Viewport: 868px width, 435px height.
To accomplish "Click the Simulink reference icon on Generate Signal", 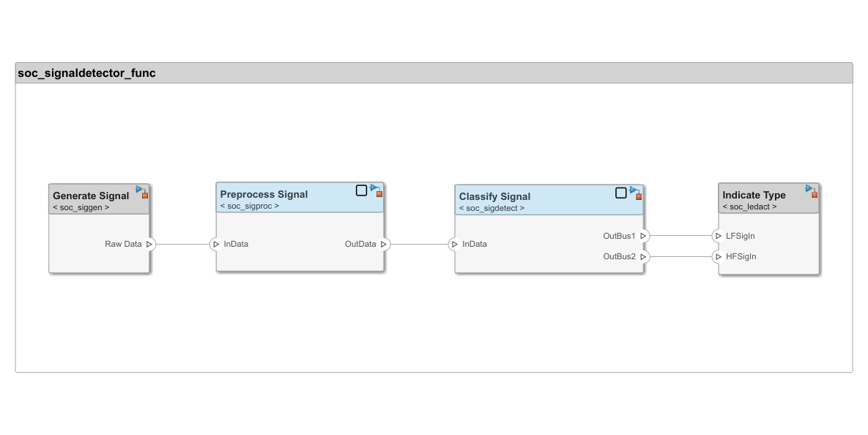I will tap(141, 192).
